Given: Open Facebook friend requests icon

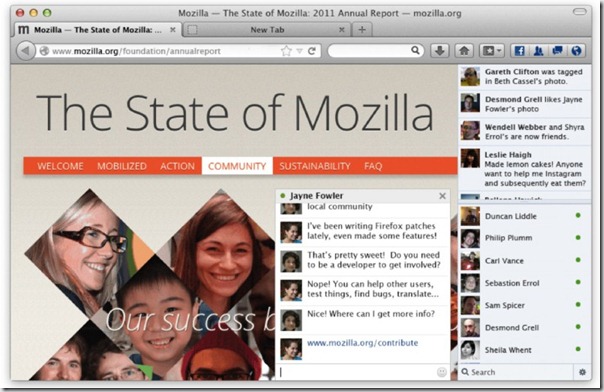Looking at the screenshot, I should [538, 51].
